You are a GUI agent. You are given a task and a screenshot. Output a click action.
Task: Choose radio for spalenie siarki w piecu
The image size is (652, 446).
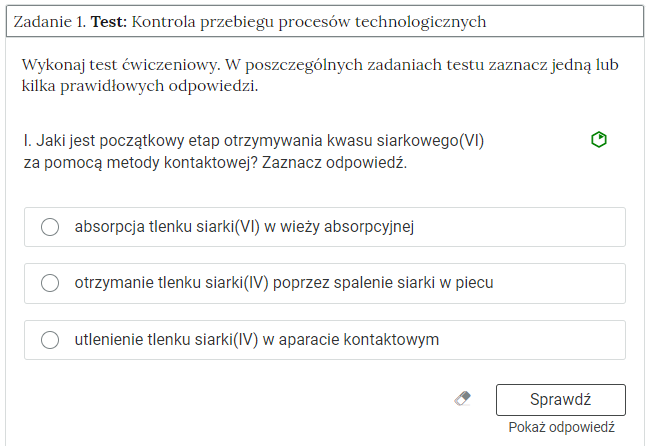50,283
